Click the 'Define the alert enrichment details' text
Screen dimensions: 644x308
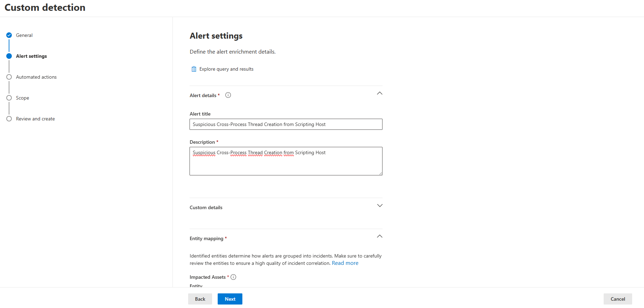tap(233, 52)
